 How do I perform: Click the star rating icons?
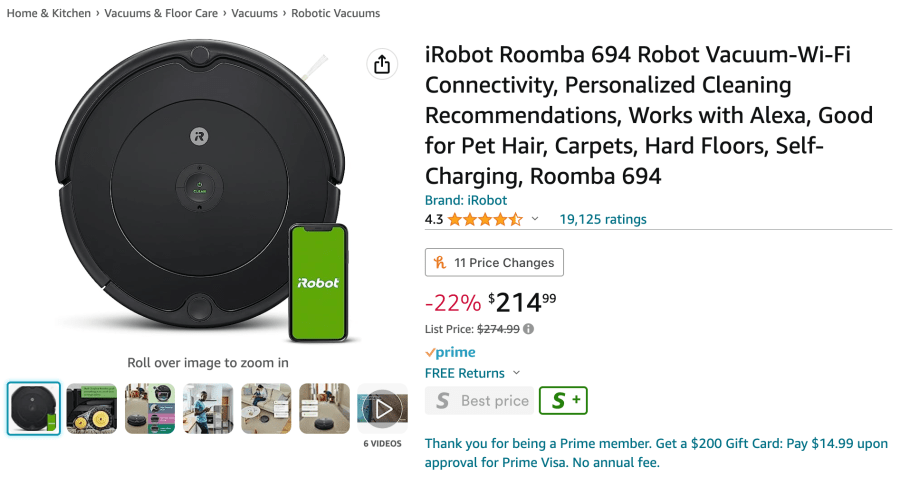click(485, 219)
